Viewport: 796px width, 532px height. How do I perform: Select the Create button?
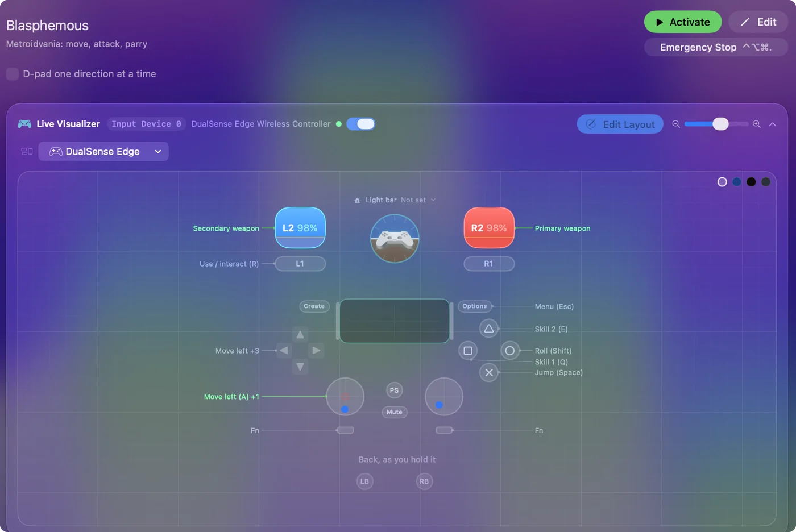click(314, 306)
